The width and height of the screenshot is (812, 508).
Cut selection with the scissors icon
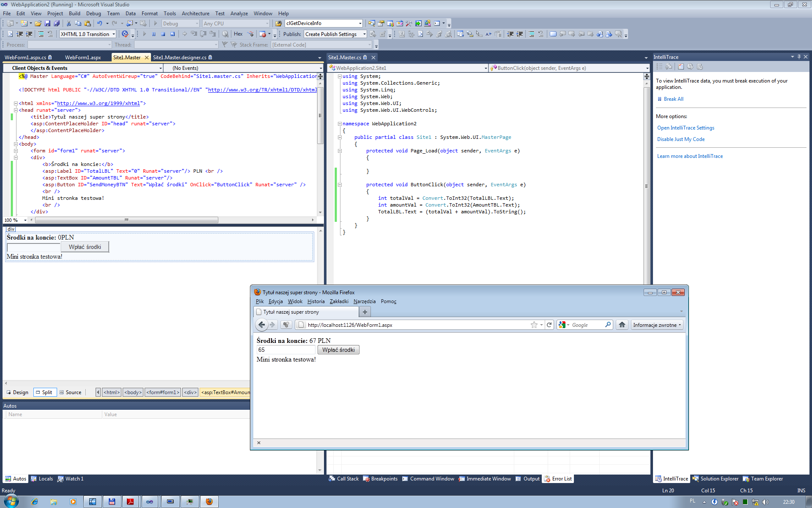pos(69,23)
